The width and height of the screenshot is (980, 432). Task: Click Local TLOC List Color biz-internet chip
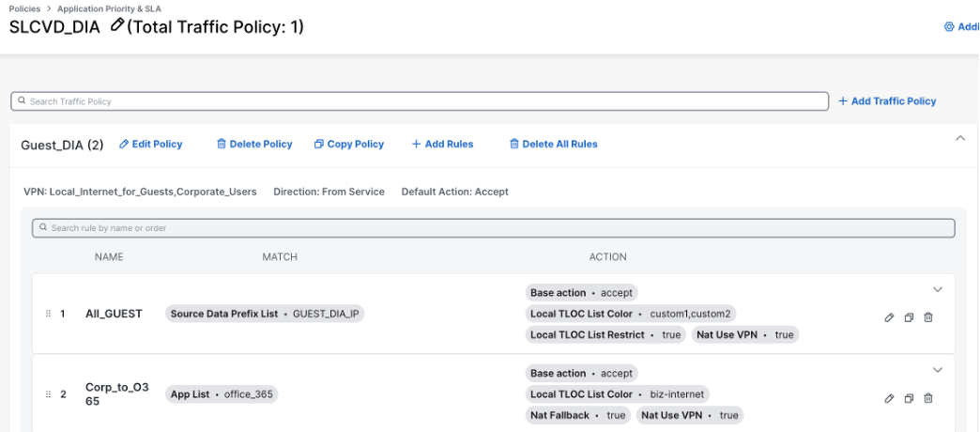[618, 393]
